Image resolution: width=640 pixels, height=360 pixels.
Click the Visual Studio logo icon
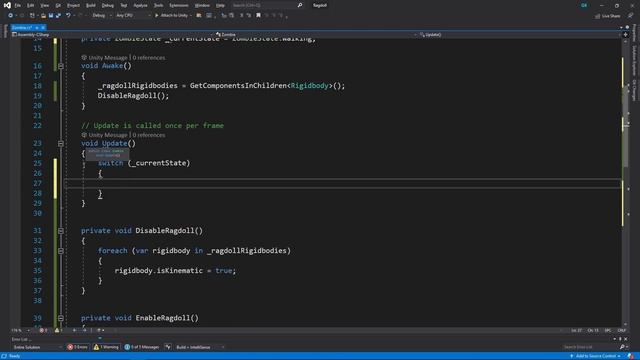pos(7,5)
